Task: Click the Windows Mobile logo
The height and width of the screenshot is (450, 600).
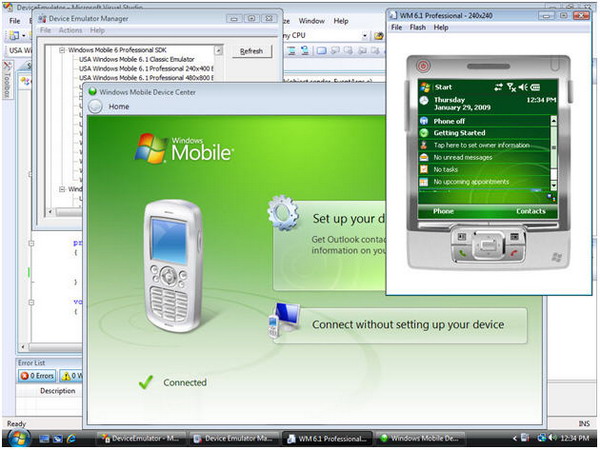Action: (x=184, y=149)
